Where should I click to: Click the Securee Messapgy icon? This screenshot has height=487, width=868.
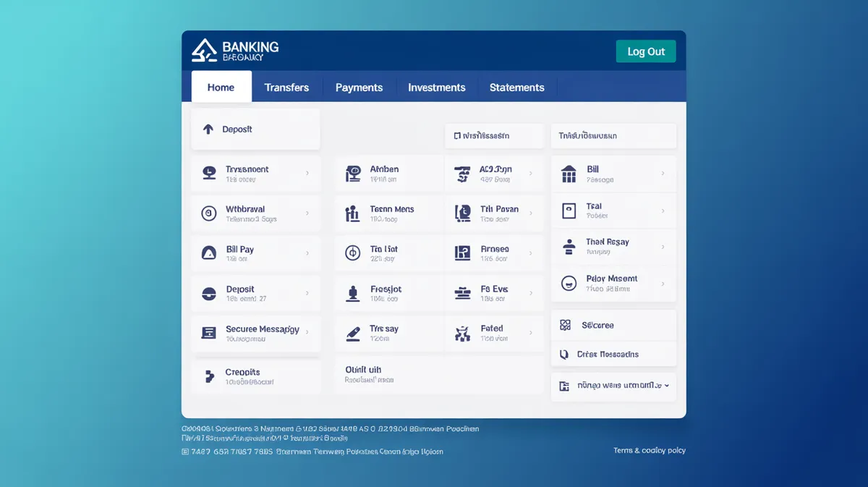tap(208, 333)
